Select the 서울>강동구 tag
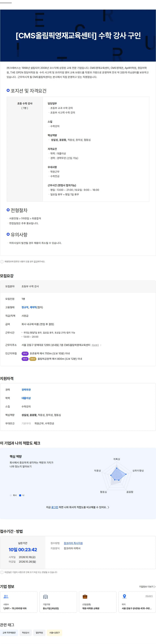 (x=54, y=633)
